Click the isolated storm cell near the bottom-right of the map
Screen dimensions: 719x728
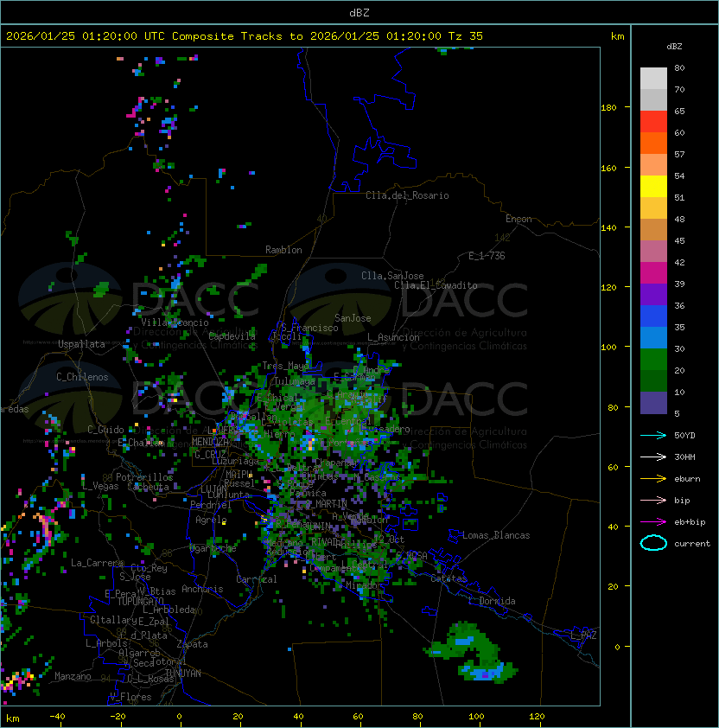tap(473, 653)
